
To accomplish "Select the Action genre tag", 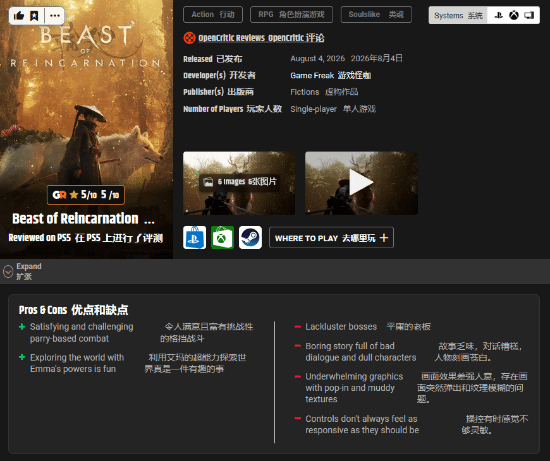I will coord(213,15).
